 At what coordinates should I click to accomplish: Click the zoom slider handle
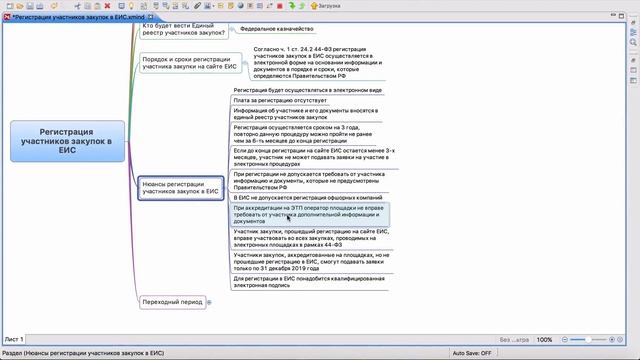click(588, 340)
